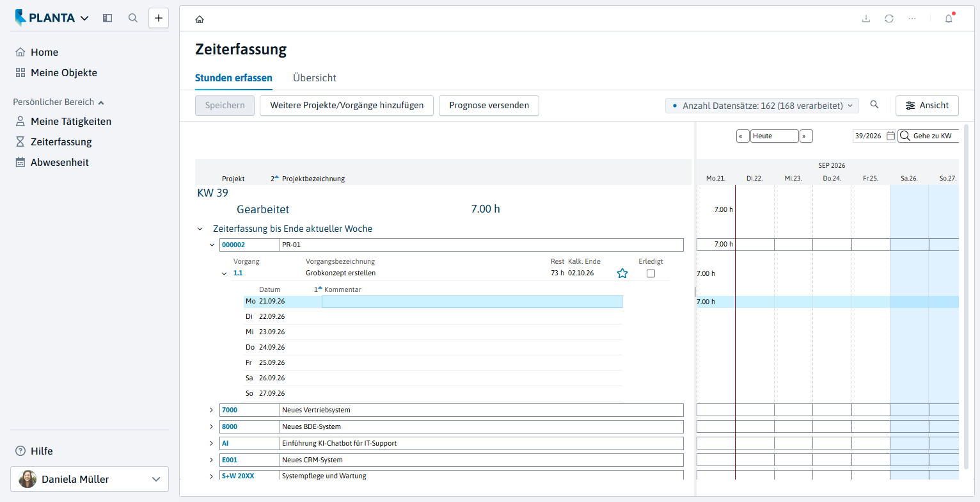
Task: Open Abwesenheit in sidebar
Action: [59, 163]
